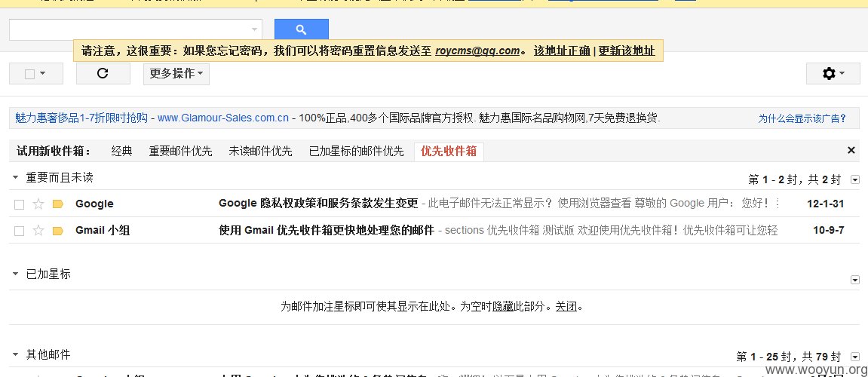Open section options for 重要而且未读
This screenshot has height=377, width=868.
854,179
